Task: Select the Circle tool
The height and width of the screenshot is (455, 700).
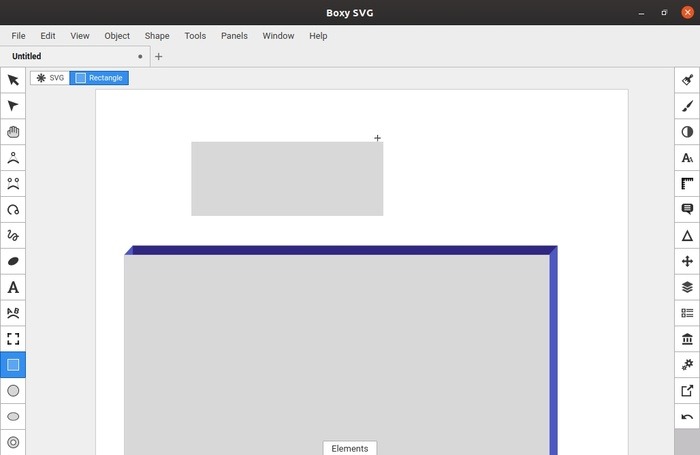Action: pos(13,391)
